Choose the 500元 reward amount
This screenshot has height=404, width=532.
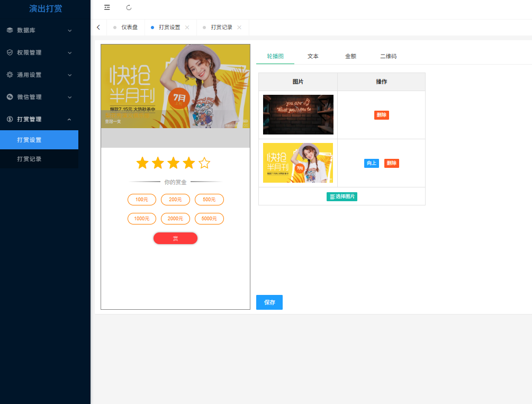pos(209,200)
